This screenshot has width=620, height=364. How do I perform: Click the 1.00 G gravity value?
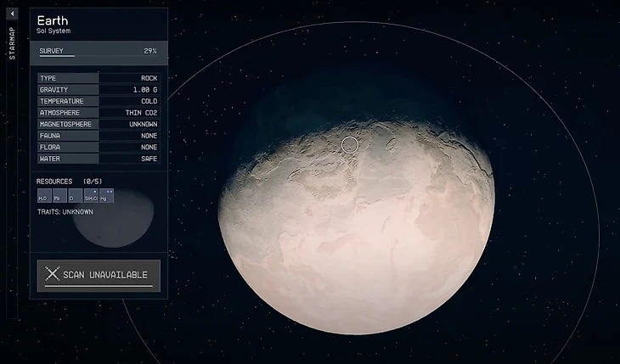pos(145,90)
